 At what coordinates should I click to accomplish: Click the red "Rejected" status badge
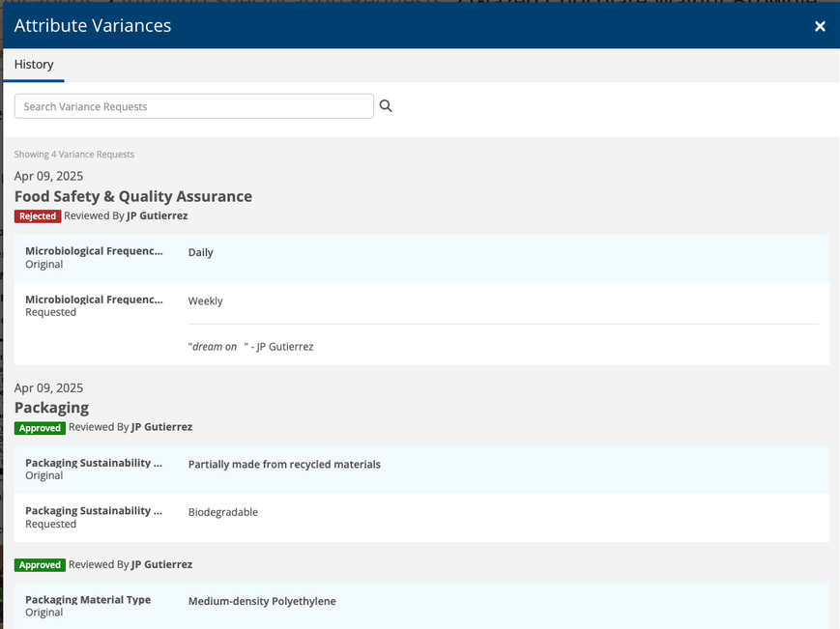click(38, 216)
